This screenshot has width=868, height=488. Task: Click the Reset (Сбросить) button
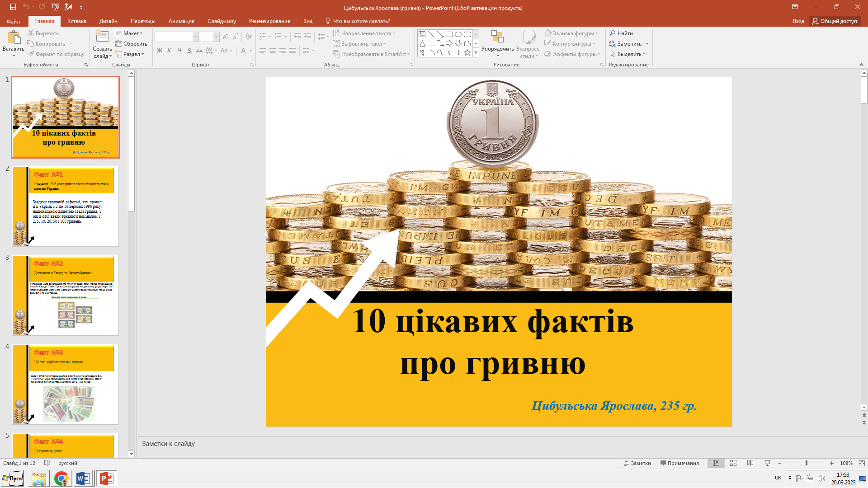(132, 43)
